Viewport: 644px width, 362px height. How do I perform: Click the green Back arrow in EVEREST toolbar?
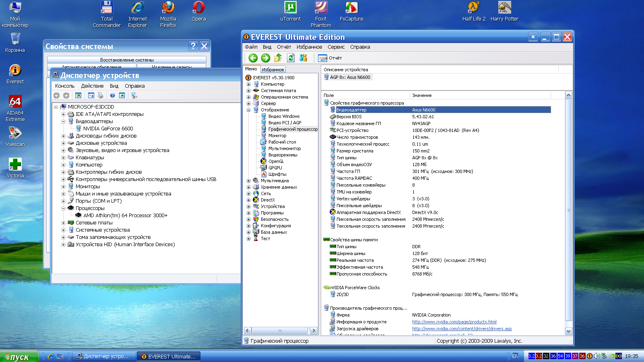253,58
